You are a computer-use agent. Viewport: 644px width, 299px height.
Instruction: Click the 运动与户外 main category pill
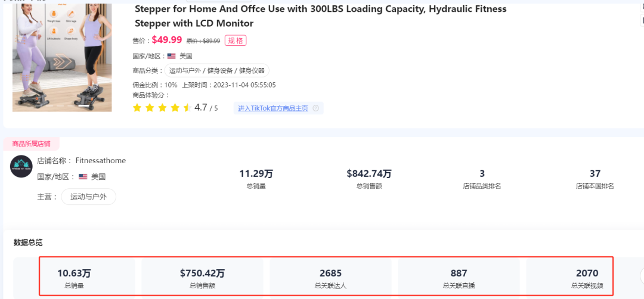coord(88,197)
